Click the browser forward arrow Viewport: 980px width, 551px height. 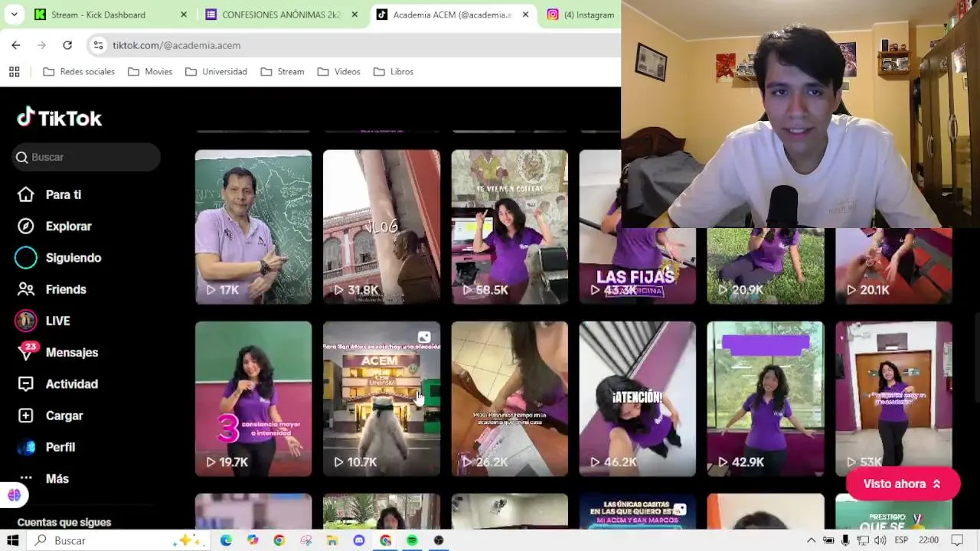coord(41,45)
